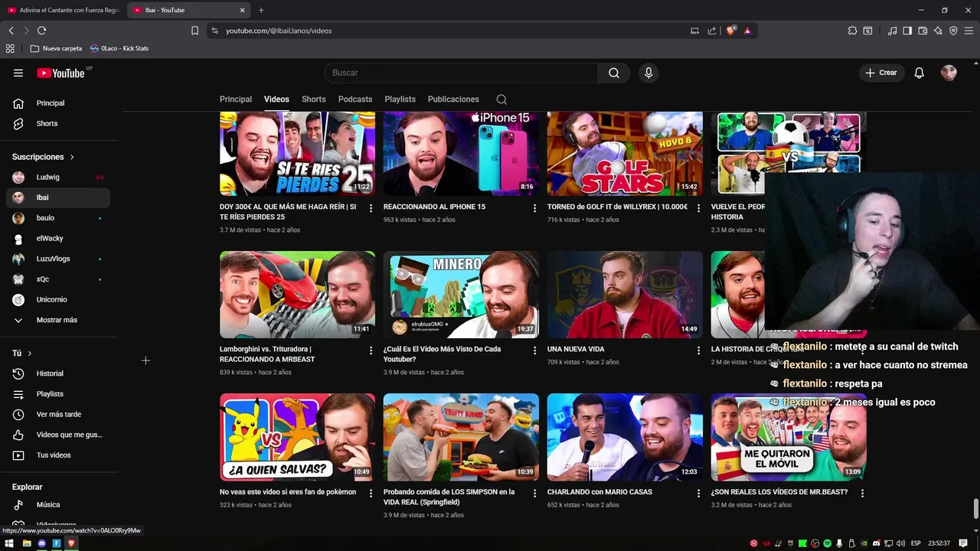
Task: Open Brave Shields lion icon
Action: (731, 31)
